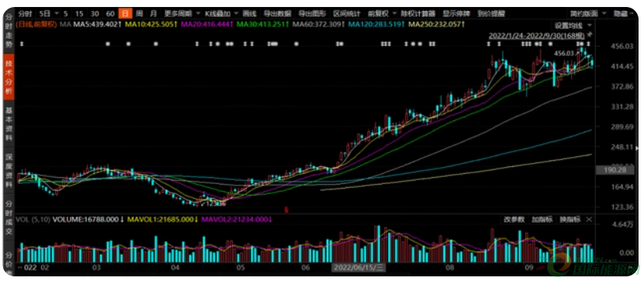Image resolution: width=644 pixels, height=281 pixels.
Task: Click the MA5:439.402 indicator value
Action: pyautogui.click(x=97, y=25)
